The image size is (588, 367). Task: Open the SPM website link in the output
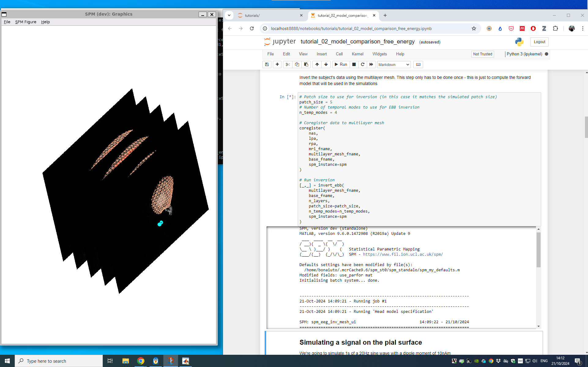tap(403, 254)
